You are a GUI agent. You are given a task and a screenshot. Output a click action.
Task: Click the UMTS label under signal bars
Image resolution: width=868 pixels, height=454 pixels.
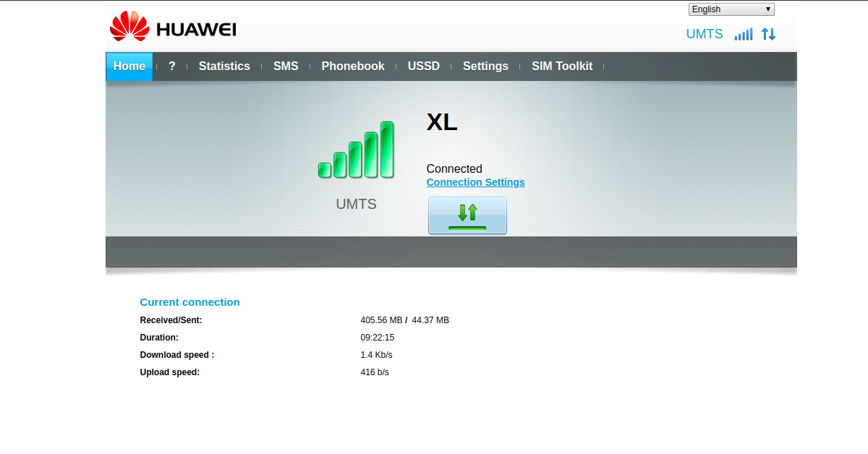point(357,204)
